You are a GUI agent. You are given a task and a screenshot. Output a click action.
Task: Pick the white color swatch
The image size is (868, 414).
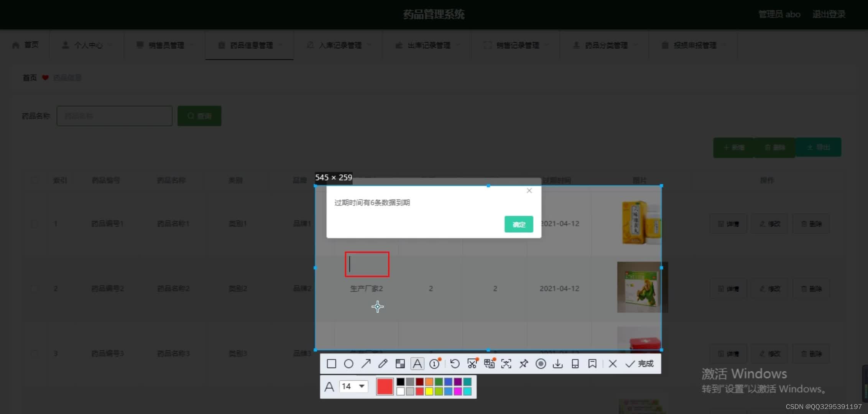click(401, 391)
